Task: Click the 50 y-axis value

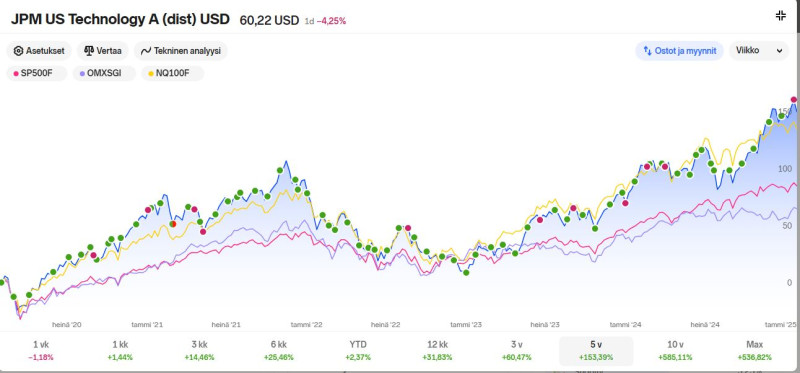Action: pos(787,226)
